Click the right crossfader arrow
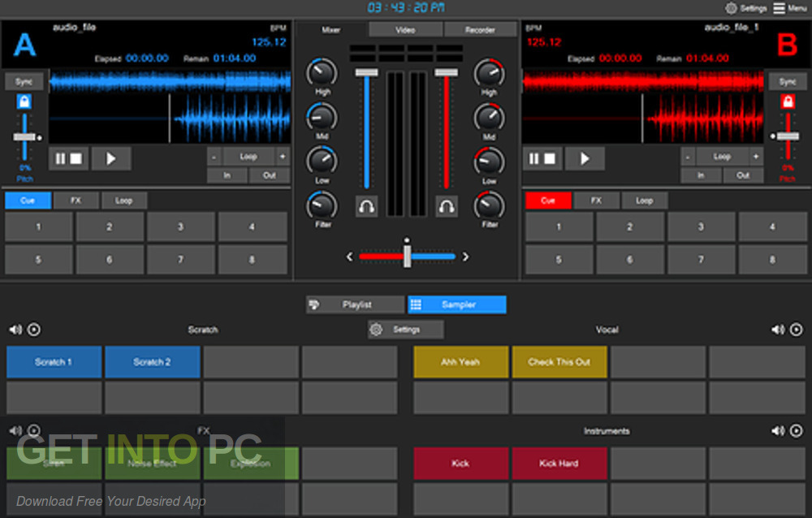This screenshot has height=518, width=812. pyautogui.click(x=465, y=255)
